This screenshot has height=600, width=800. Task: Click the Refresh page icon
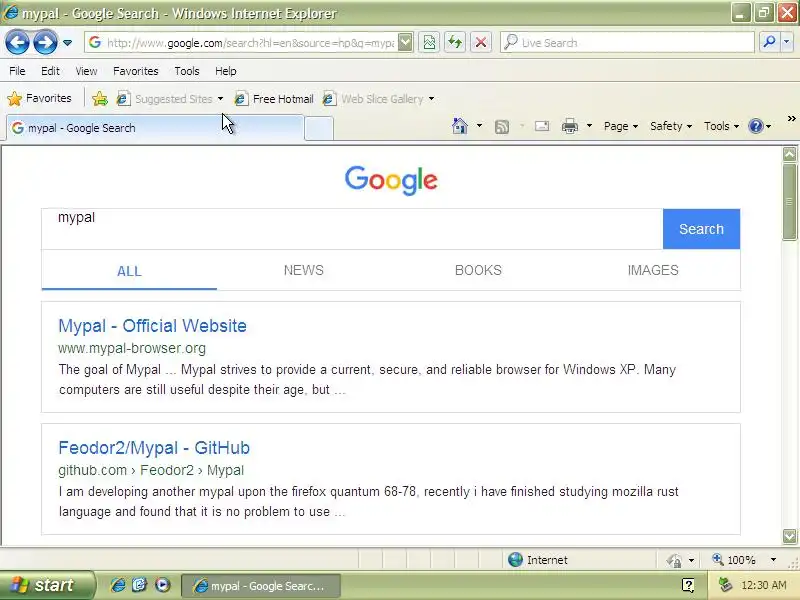tap(455, 43)
